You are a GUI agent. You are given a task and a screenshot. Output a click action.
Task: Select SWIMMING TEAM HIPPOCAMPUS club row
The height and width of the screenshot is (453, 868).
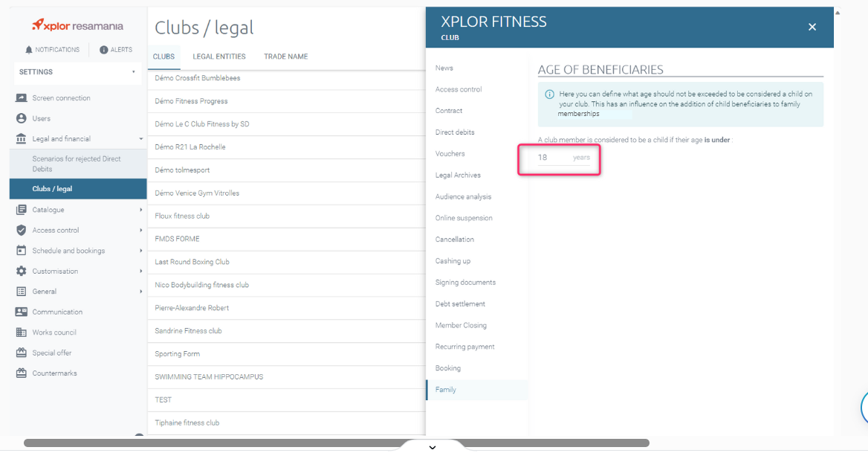(286, 377)
